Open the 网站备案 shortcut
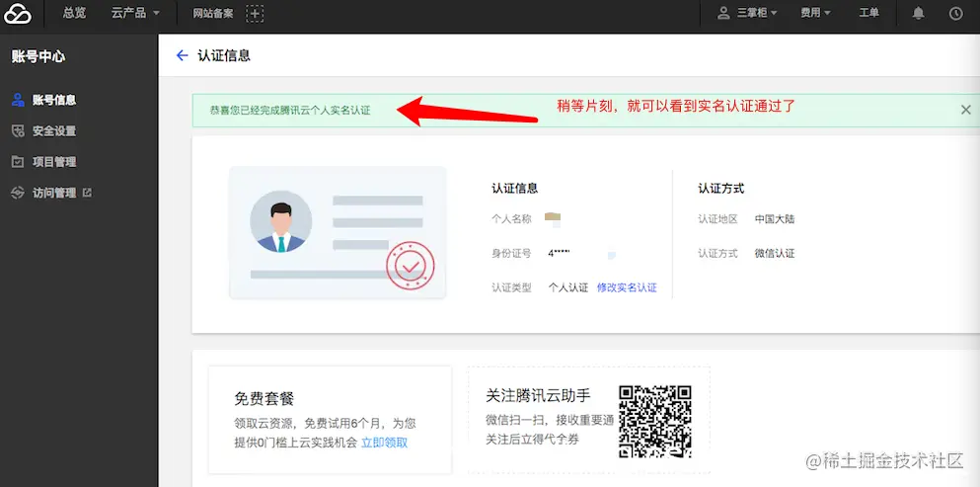 (212, 13)
